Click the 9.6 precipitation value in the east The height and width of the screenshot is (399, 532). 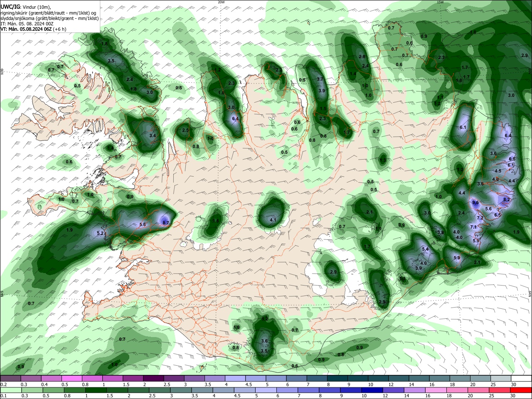pos(476,202)
